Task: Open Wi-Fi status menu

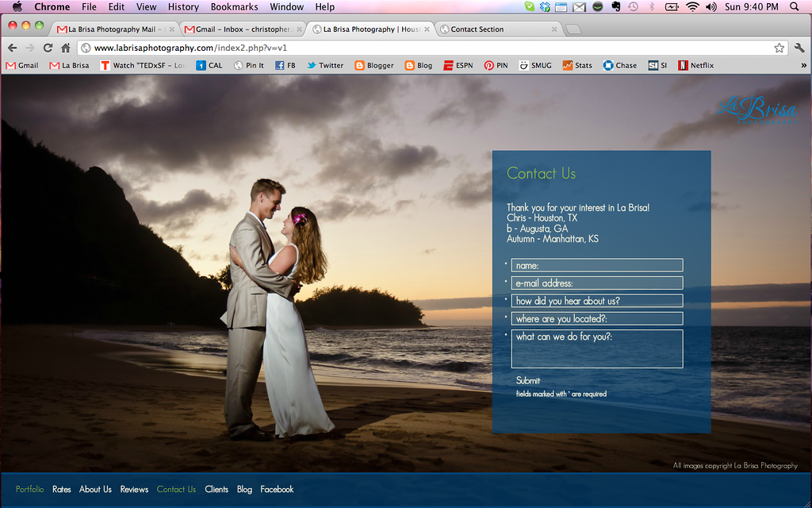Action: click(x=692, y=6)
